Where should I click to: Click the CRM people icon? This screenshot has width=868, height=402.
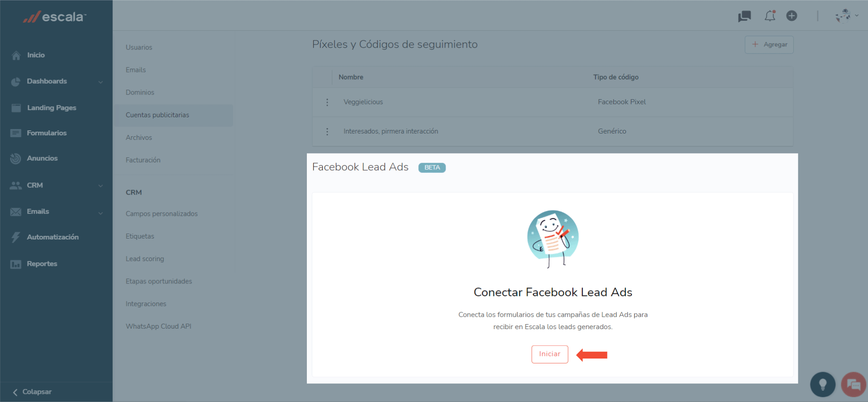point(16,185)
